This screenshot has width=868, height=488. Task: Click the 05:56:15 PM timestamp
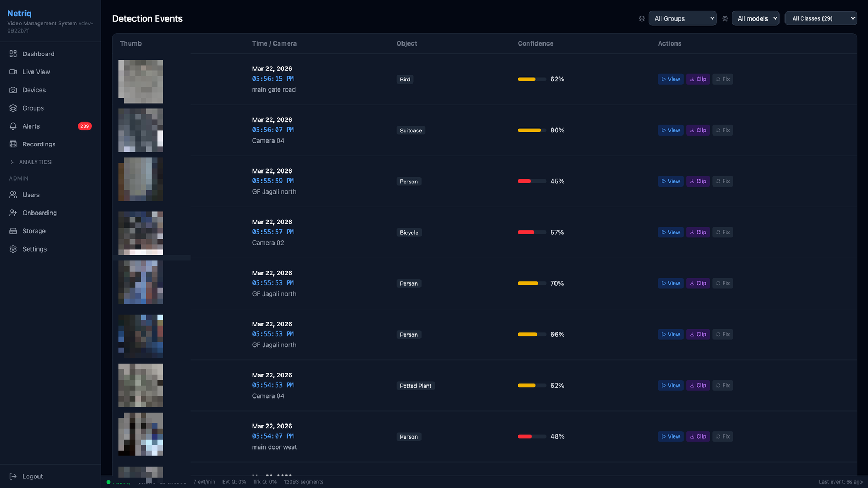[273, 79]
